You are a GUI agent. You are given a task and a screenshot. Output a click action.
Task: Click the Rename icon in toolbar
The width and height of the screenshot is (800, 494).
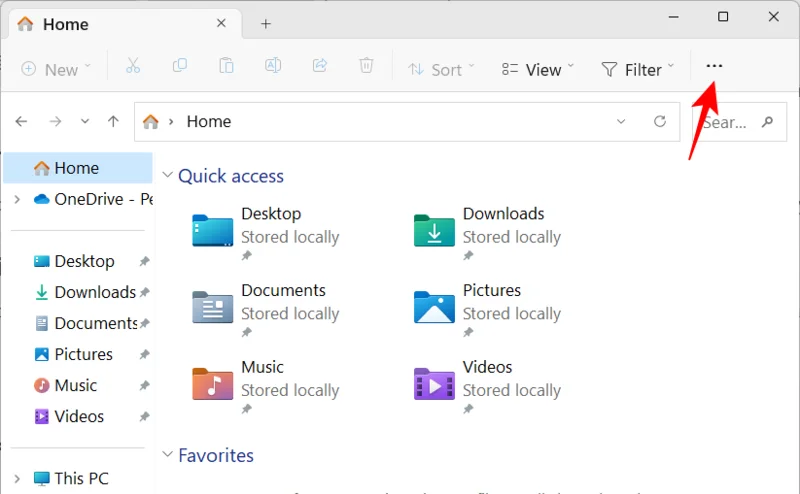273,65
